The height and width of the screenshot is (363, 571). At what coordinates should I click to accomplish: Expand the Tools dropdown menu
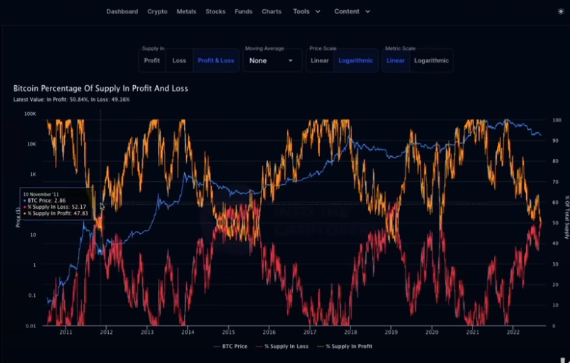(307, 12)
